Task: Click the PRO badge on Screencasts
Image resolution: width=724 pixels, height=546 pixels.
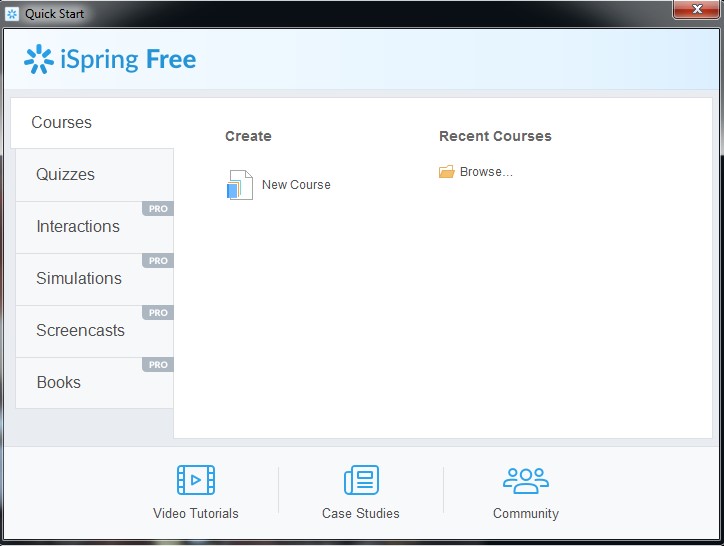Action: tap(158, 313)
